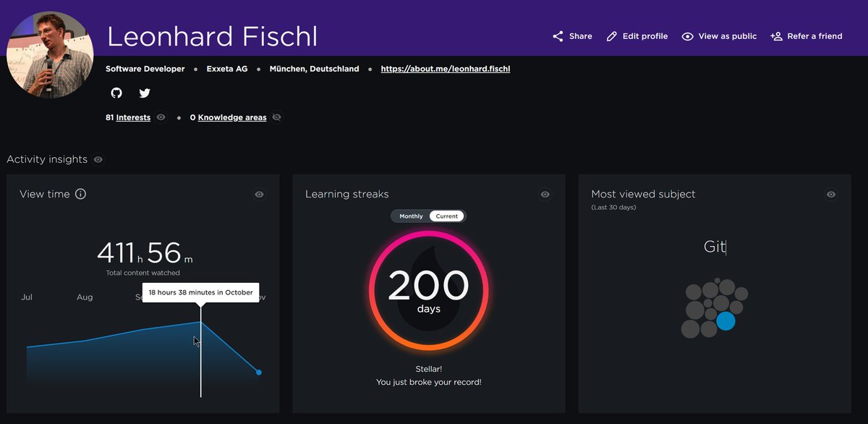Click the München, Deutschland location text
The image size is (868, 424).
(314, 69)
